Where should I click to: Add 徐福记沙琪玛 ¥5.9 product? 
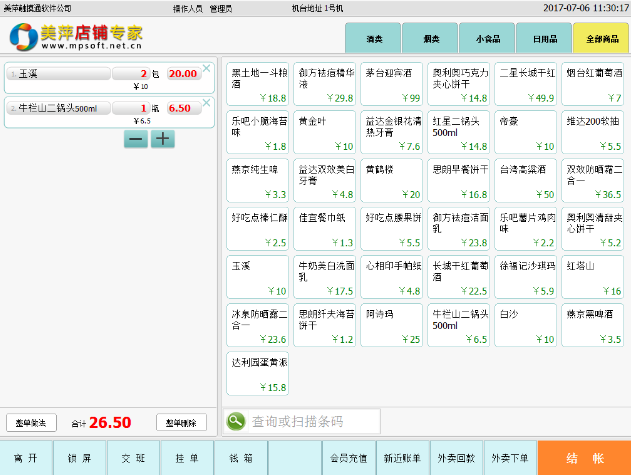tap(526, 277)
